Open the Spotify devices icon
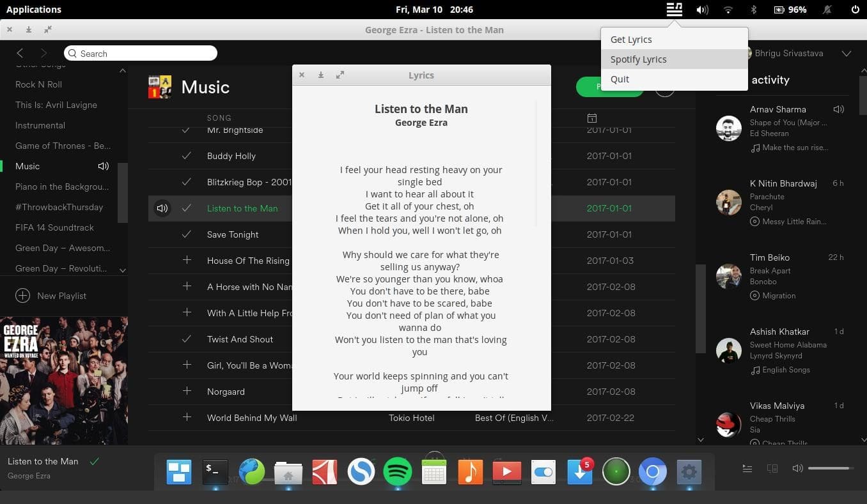The height and width of the screenshot is (504, 867). (772, 468)
